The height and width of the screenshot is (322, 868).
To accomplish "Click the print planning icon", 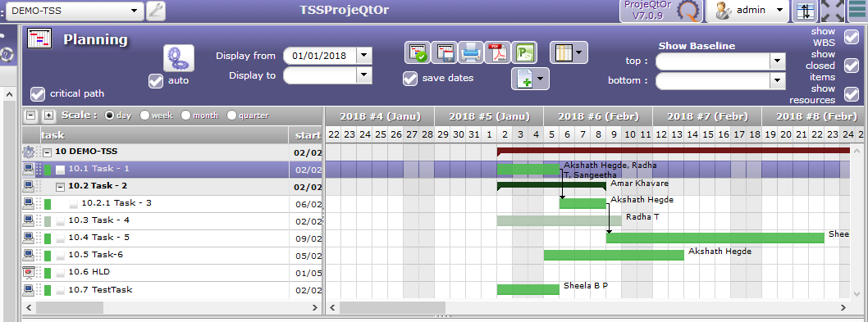I will pyautogui.click(x=471, y=52).
